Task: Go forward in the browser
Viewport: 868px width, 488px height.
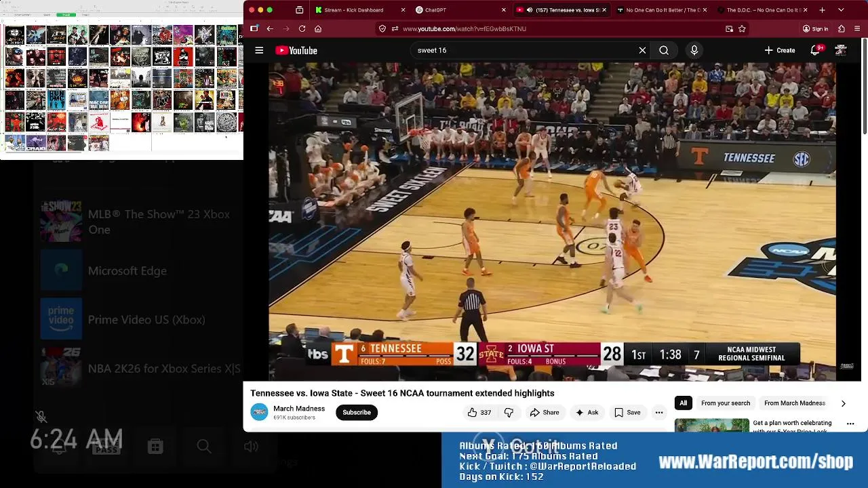Action: 285,28
